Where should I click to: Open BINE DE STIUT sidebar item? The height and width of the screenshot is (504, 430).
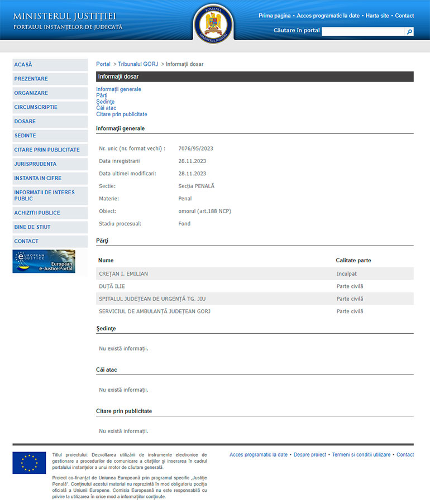point(50,227)
